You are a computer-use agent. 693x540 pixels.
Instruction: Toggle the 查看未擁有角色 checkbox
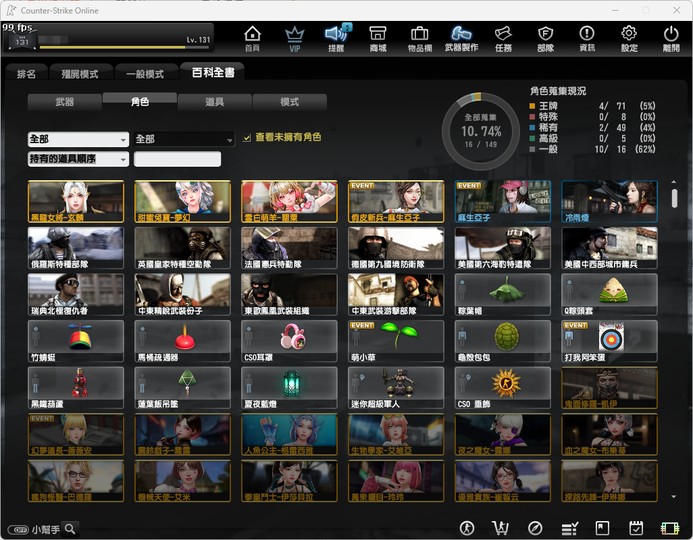[x=247, y=138]
